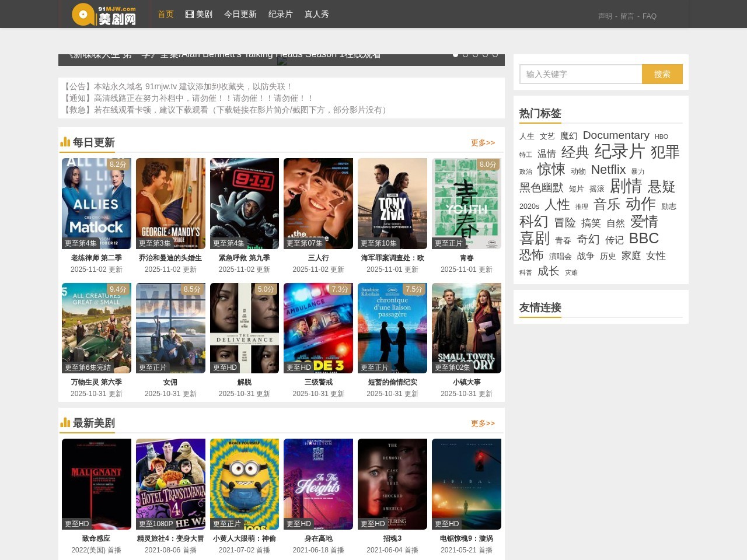Open the 今日更新 navigation item
This screenshot has width=747, height=560.
(x=240, y=14)
